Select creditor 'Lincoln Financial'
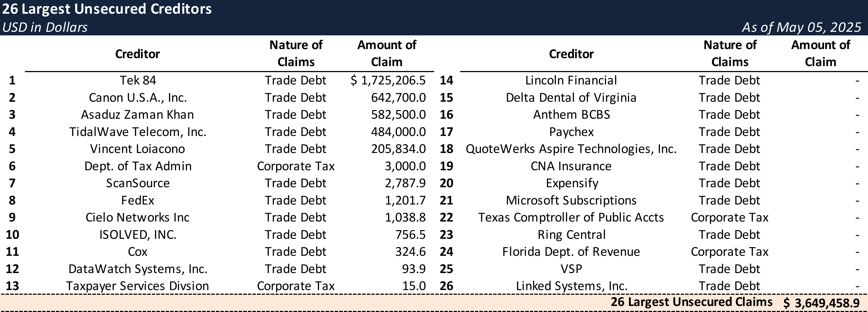This screenshot has height=312, width=868. tap(571, 80)
